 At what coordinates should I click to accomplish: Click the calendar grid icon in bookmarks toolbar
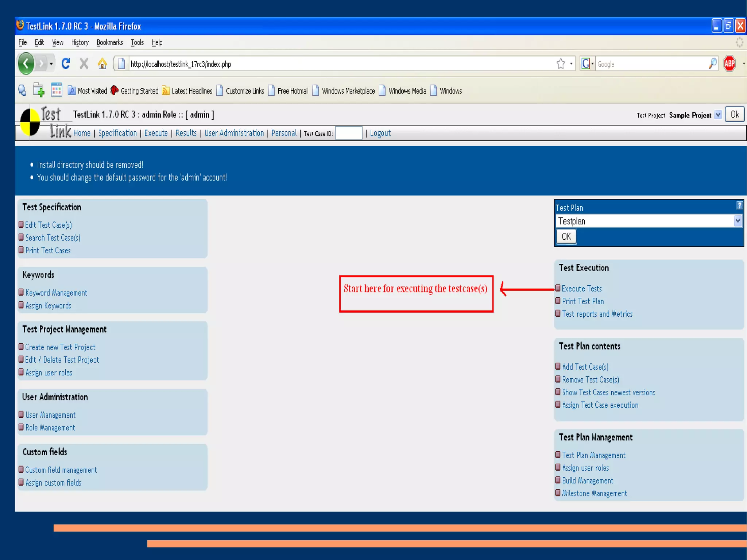pos(57,90)
